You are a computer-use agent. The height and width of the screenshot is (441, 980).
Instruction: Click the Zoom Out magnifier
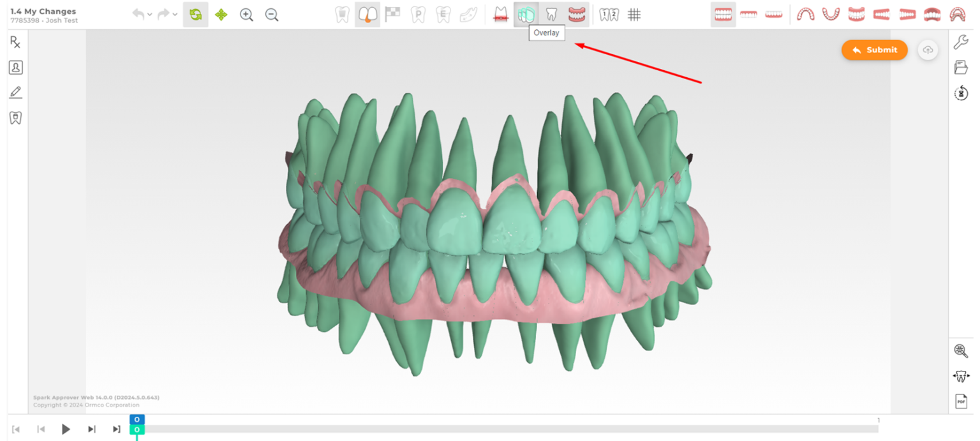pos(272,15)
